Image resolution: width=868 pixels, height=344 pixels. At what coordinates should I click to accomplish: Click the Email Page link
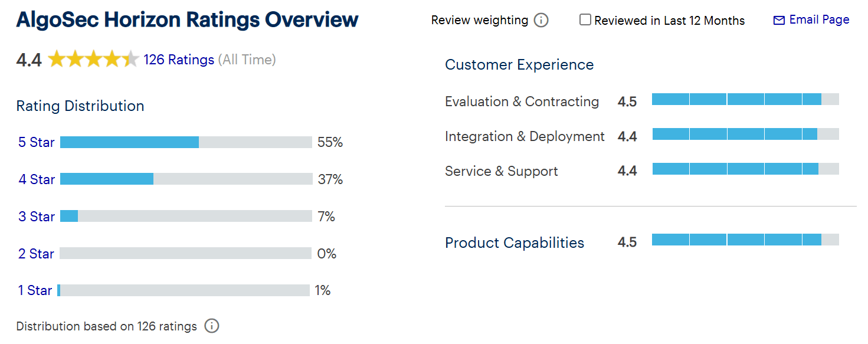click(x=819, y=20)
